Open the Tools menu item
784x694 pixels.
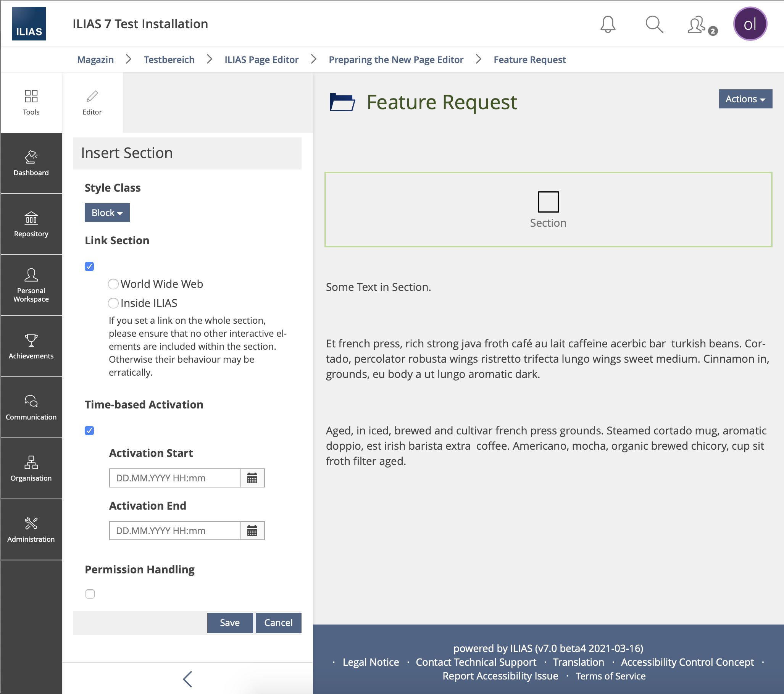(x=31, y=103)
